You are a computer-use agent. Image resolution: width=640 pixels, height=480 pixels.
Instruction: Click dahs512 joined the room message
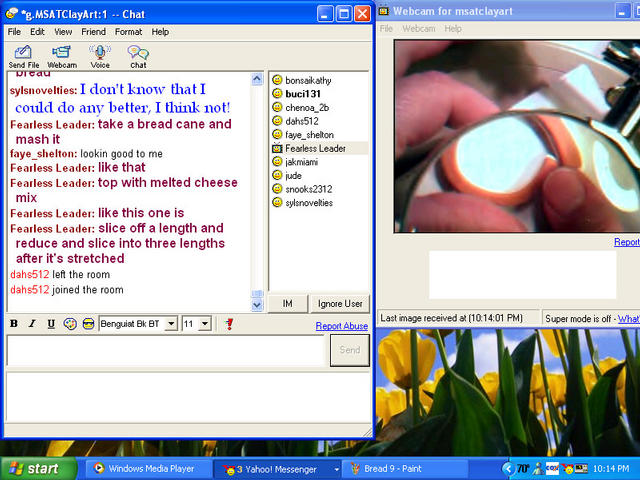click(x=67, y=290)
